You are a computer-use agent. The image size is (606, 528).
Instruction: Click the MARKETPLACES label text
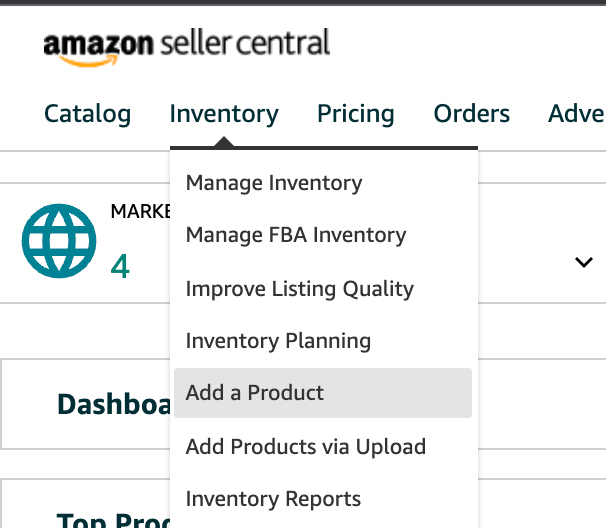point(141,211)
